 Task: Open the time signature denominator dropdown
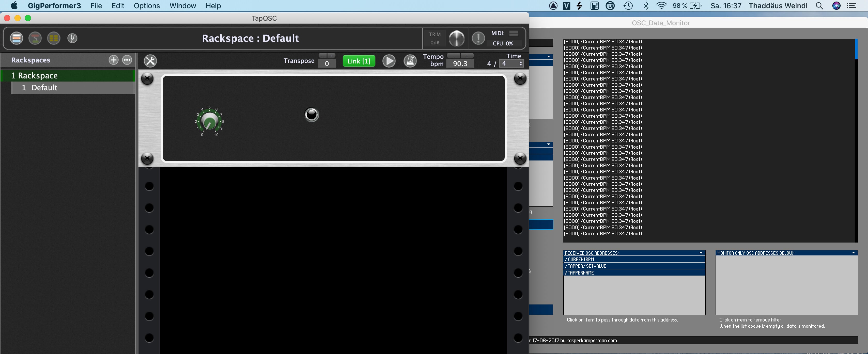tap(511, 63)
